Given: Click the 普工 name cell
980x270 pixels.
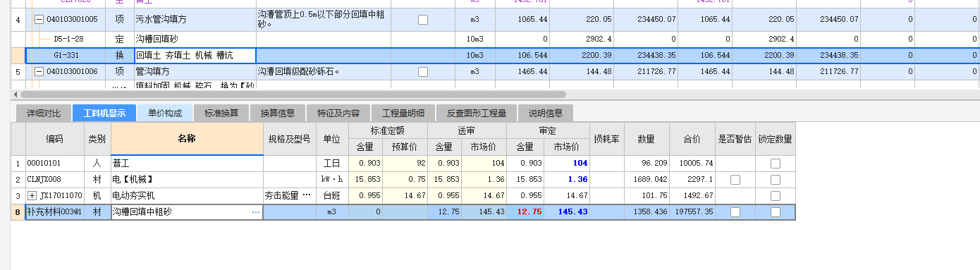Looking at the screenshot, I should click(187, 164).
